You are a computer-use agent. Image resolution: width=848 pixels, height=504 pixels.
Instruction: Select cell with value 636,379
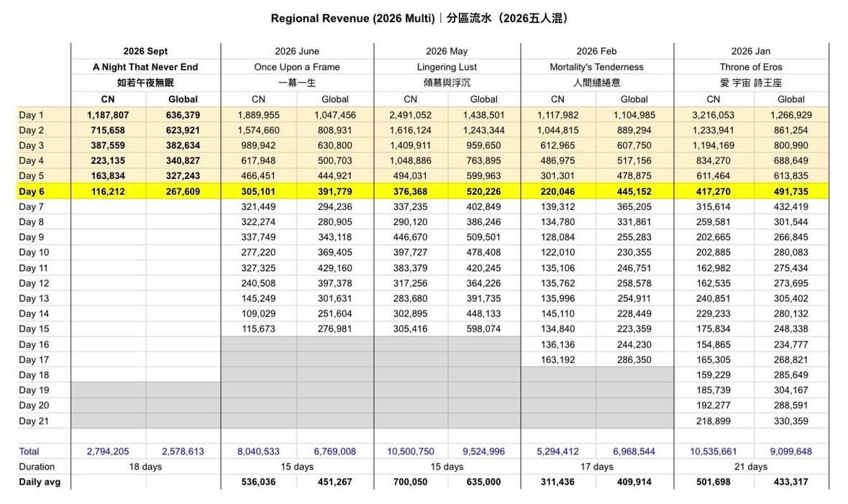pos(183,115)
